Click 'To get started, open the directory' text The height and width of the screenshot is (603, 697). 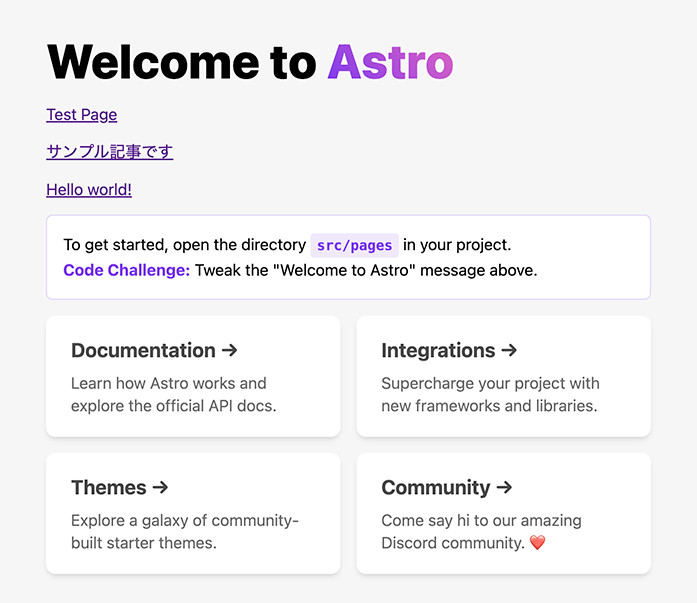pyautogui.click(x=185, y=245)
